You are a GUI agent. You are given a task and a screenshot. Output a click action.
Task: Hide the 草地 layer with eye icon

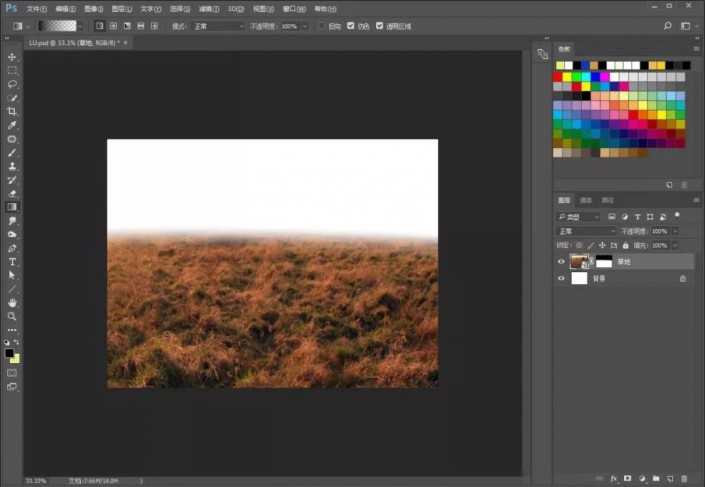pos(560,261)
